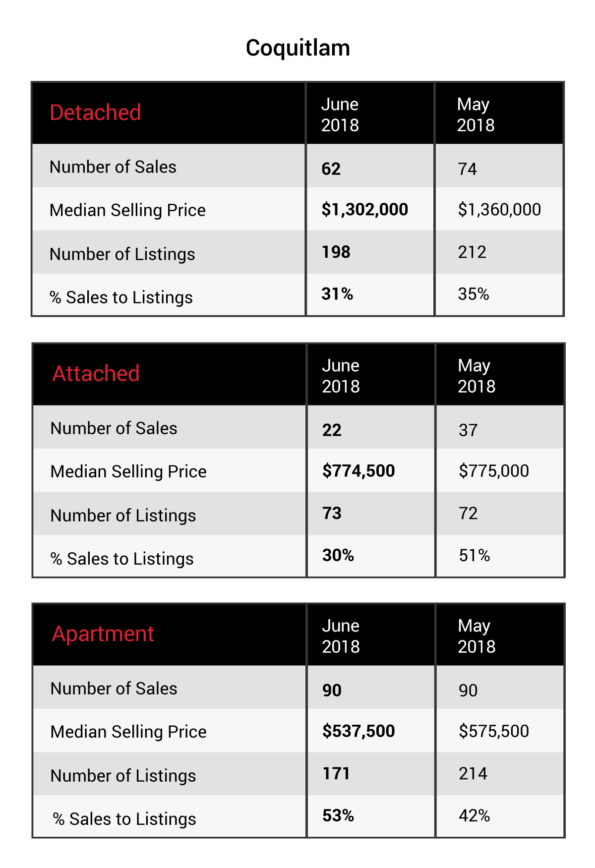Click the Apartment June listings value 171
This screenshot has height=868, width=595.
(336, 773)
